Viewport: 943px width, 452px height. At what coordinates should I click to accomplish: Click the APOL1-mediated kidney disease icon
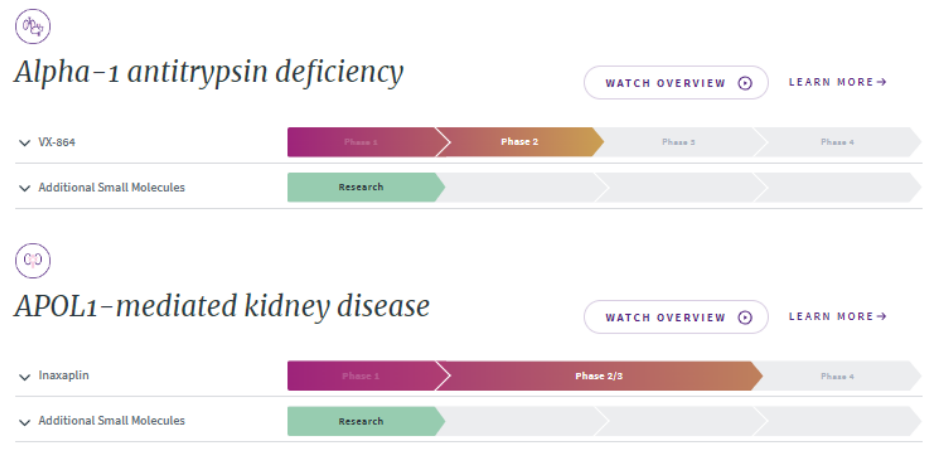pyautogui.click(x=33, y=260)
